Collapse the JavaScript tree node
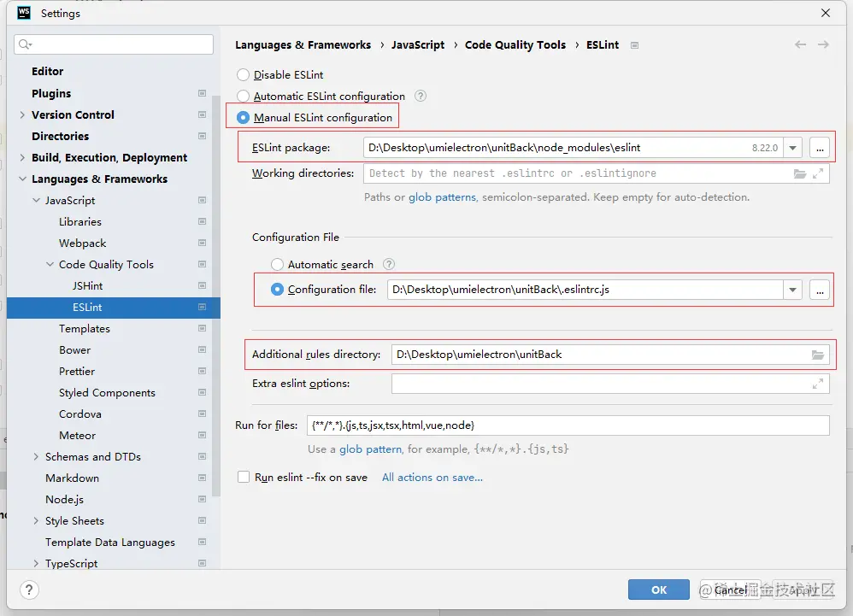The height and width of the screenshot is (616, 853). coord(37,200)
